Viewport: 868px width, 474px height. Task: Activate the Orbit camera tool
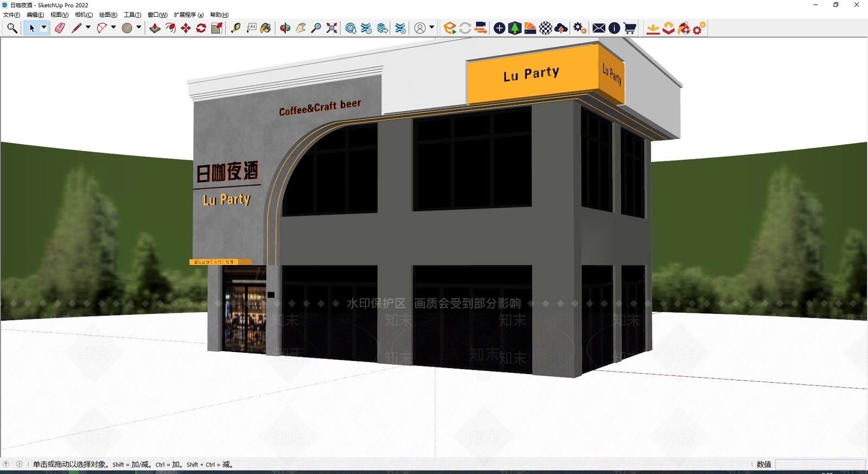(285, 28)
